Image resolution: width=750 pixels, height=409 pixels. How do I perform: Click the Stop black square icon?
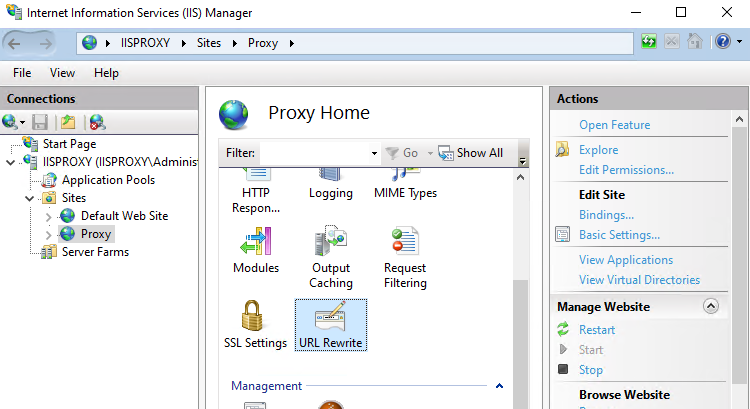pos(563,369)
